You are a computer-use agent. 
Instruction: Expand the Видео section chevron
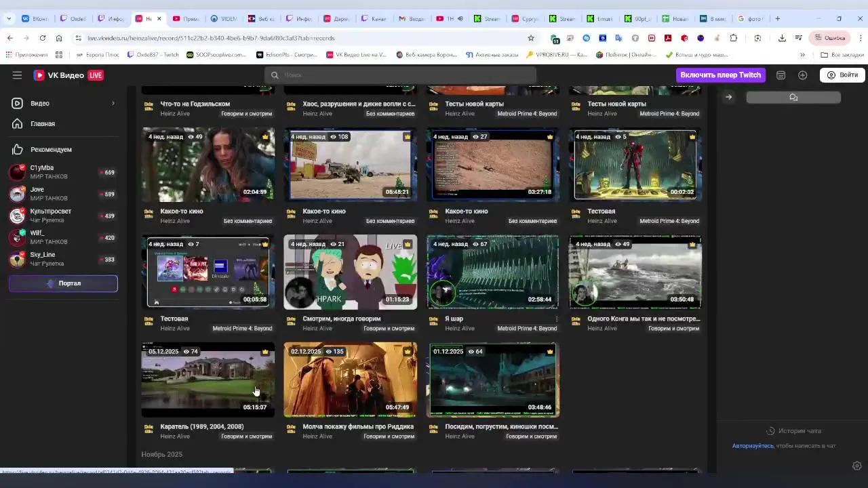[113, 103]
